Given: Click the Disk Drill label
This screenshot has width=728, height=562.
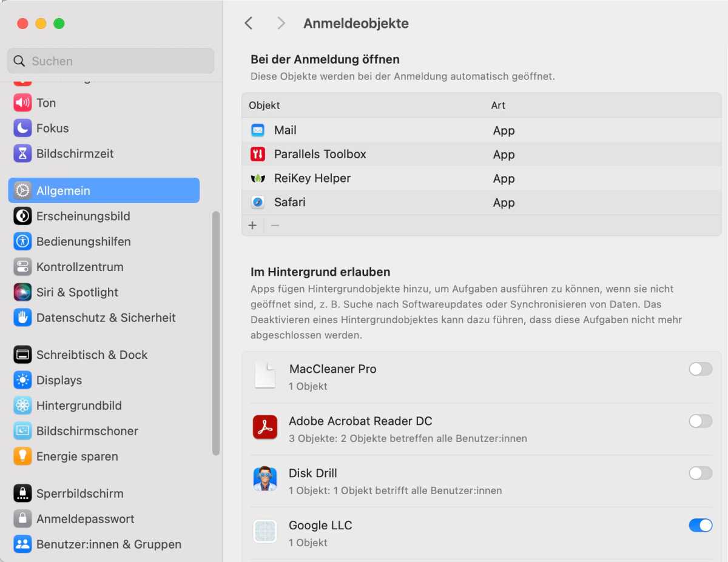Looking at the screenshot, I should [313, 473].
